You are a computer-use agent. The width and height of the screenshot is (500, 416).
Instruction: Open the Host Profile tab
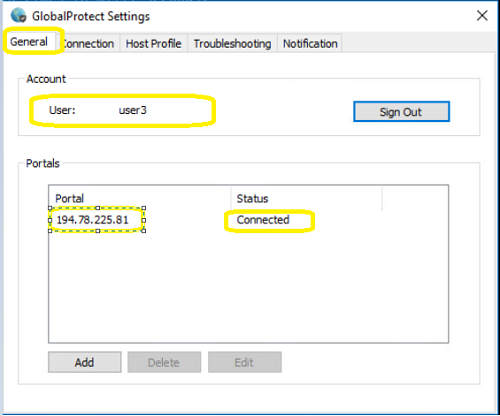pyautogui.click(x=154, y=44)
